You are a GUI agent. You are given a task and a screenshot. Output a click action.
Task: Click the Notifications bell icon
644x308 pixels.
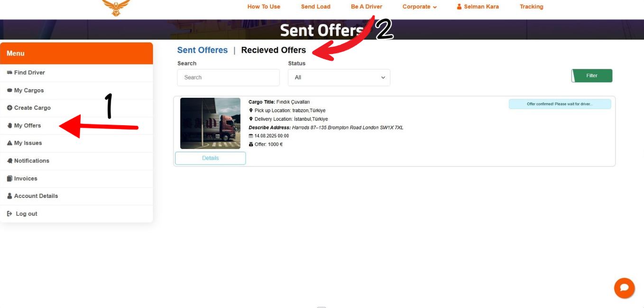tap(9, 161)
